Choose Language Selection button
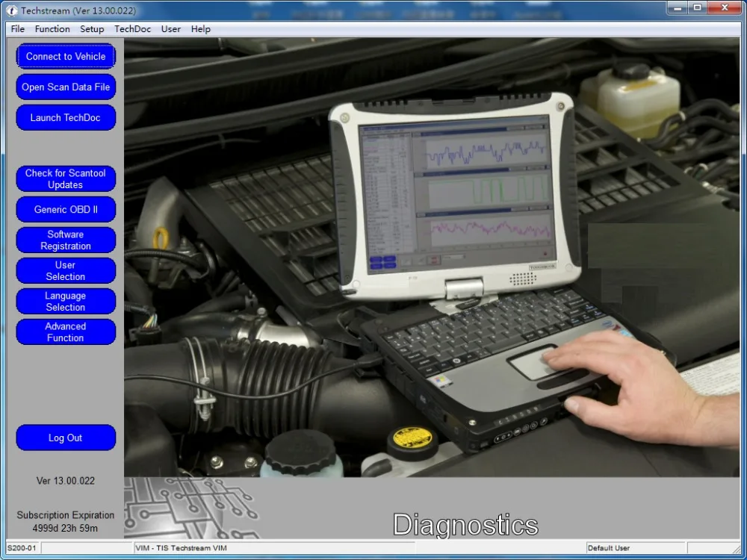 (x=66, y=302)
